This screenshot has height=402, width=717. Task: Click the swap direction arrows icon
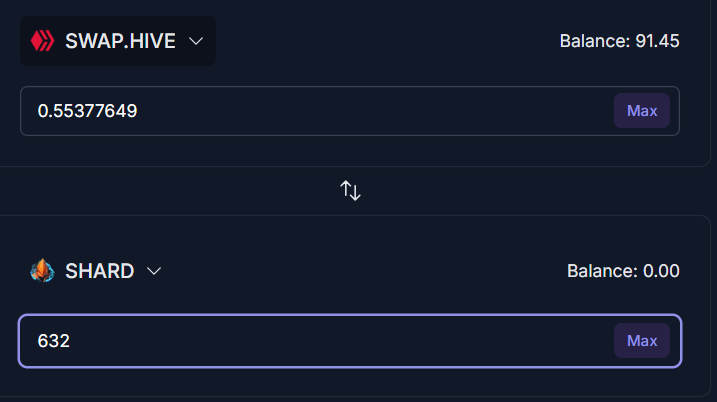pyautogui.click(x=350, y=191)
